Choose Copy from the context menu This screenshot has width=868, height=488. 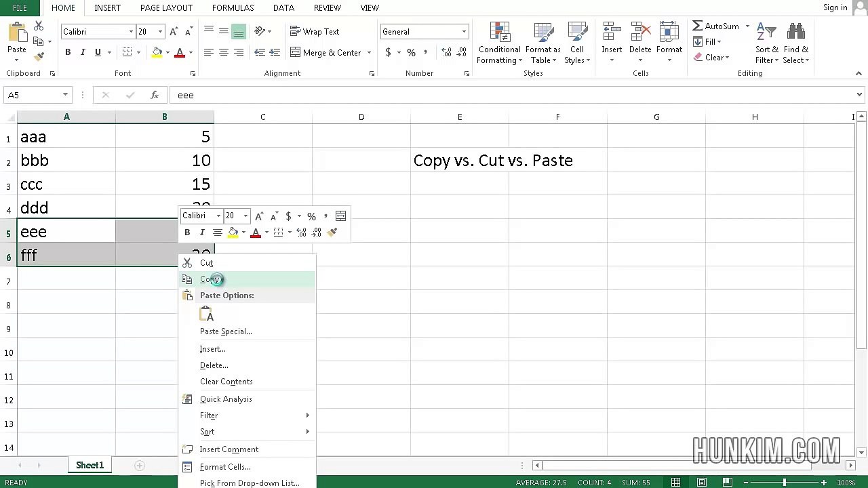tap(248, 279)
